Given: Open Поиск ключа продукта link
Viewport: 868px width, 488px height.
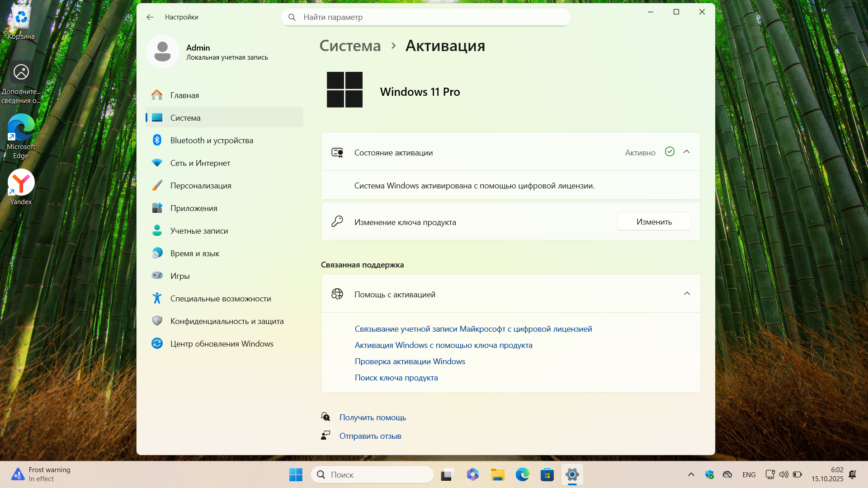Looking at the screenshot, I should pos(396,378).
